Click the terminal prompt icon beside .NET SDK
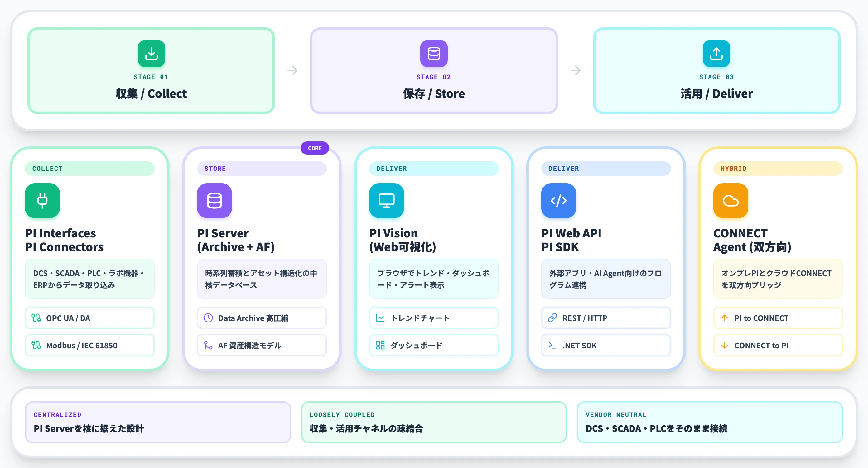 click(552, 345)
